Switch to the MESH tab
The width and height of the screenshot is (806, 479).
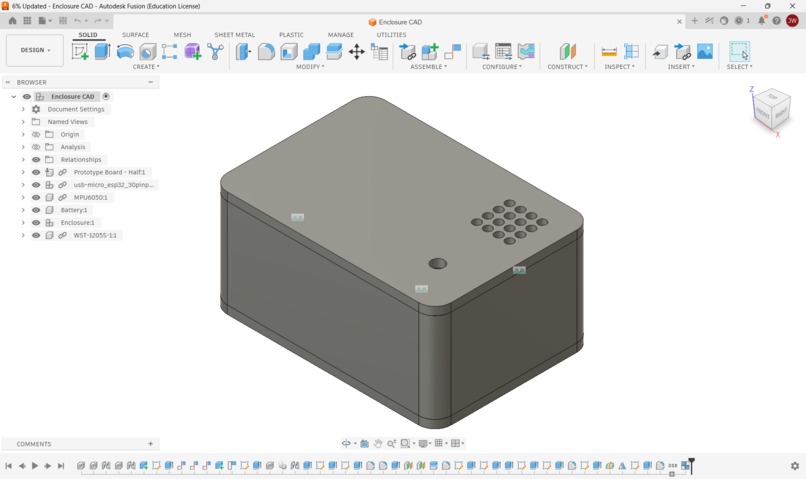click(182, 35)
